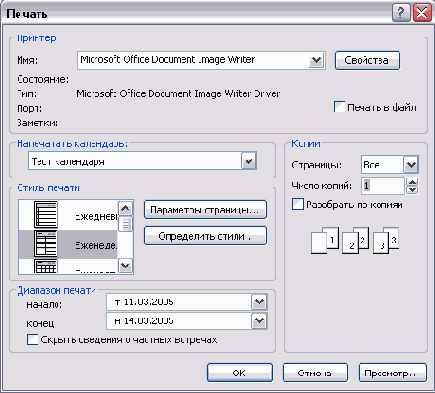Click in the Число копий field
The image size is (435, 393).
(383, 186)
